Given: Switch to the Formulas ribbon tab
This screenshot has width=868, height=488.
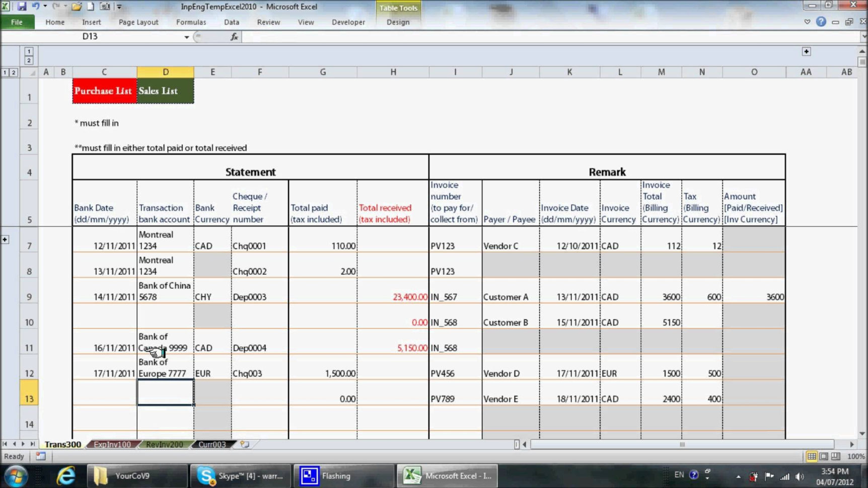Looking at the screenshot, I should (191, 22).
